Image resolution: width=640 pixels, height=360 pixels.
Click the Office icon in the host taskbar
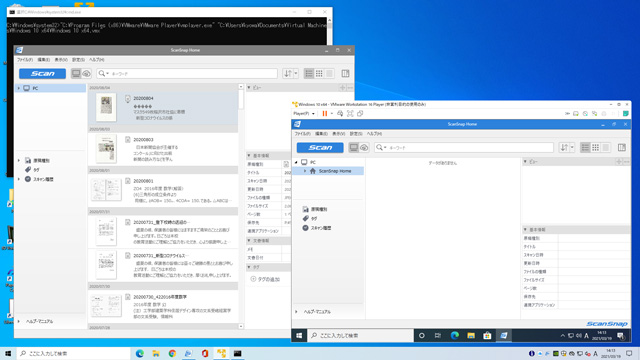(205, 353)
